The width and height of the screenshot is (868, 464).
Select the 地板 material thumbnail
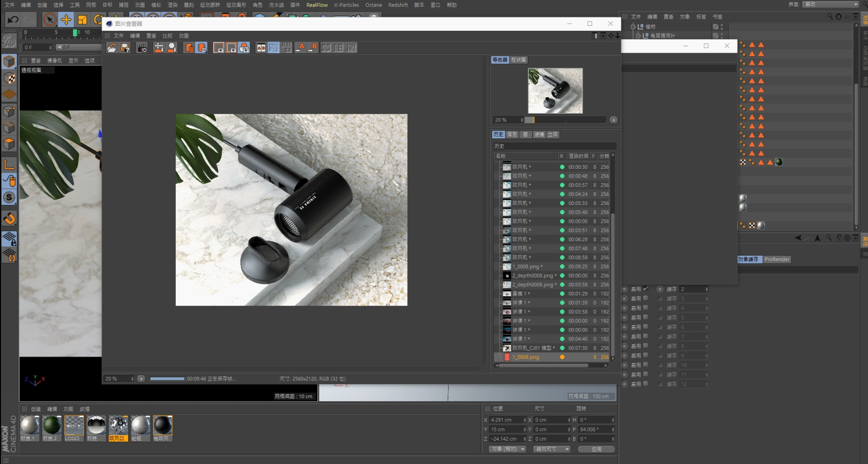141,429
